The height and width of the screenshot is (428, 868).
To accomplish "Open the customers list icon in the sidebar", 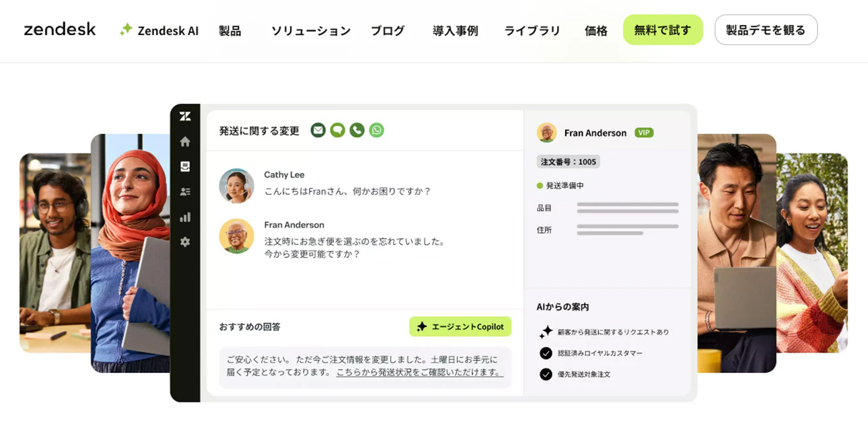I will [x=185, y=192].
